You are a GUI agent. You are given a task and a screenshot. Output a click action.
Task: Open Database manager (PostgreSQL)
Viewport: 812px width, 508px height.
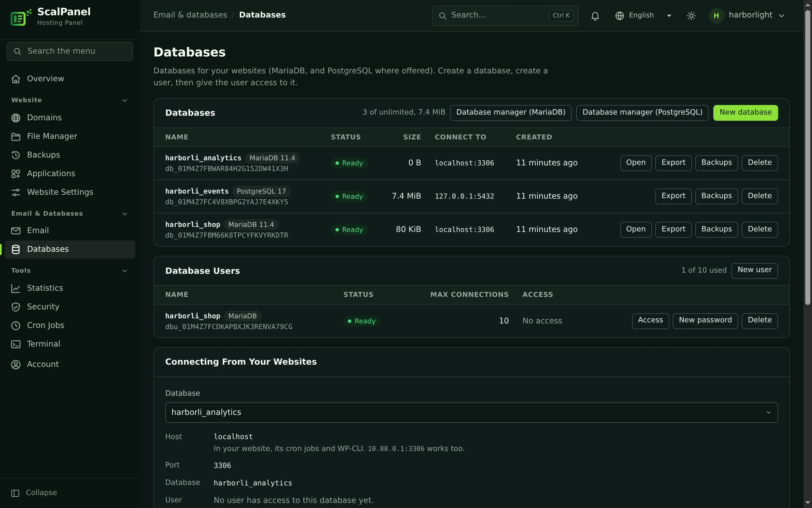(642, 113)
